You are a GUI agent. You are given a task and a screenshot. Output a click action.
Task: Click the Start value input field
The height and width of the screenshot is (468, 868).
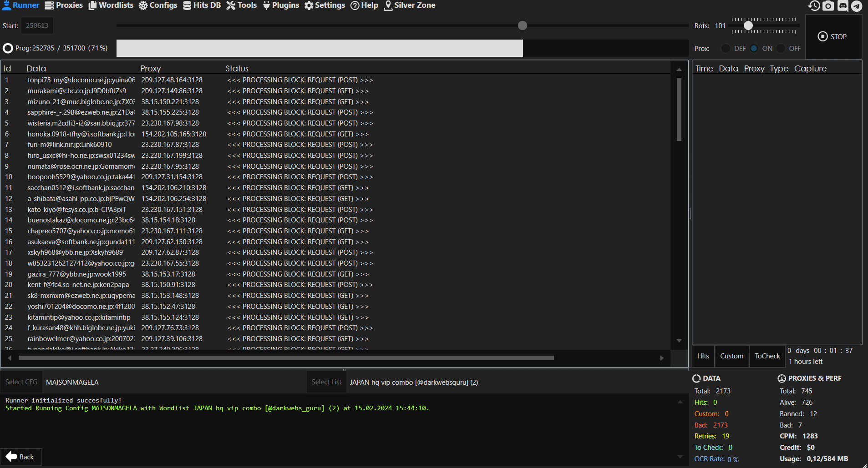pos(37,25)
